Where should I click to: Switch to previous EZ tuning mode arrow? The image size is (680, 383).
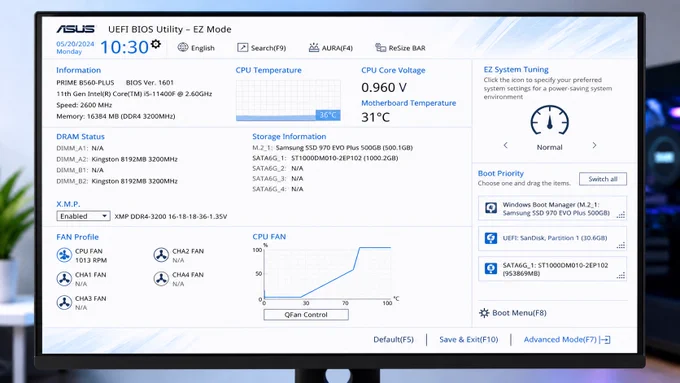click(505, 145)
